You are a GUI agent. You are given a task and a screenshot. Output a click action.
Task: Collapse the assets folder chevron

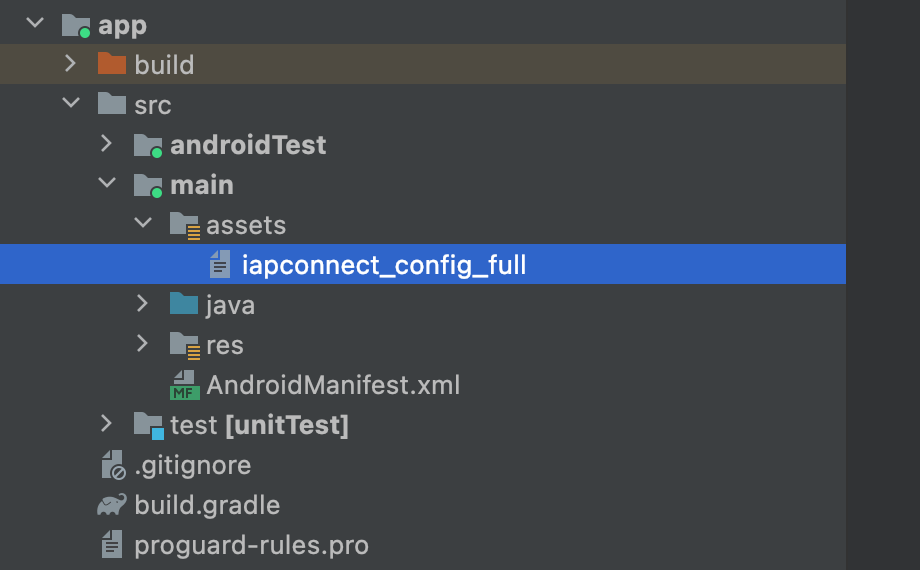click(x=142, y=224)
